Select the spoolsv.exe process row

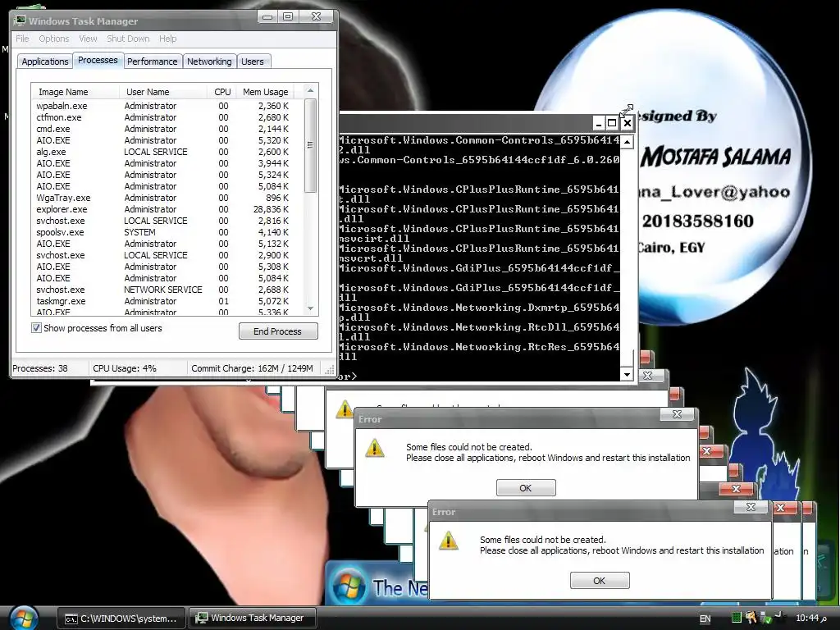click(x=167, y=232)
